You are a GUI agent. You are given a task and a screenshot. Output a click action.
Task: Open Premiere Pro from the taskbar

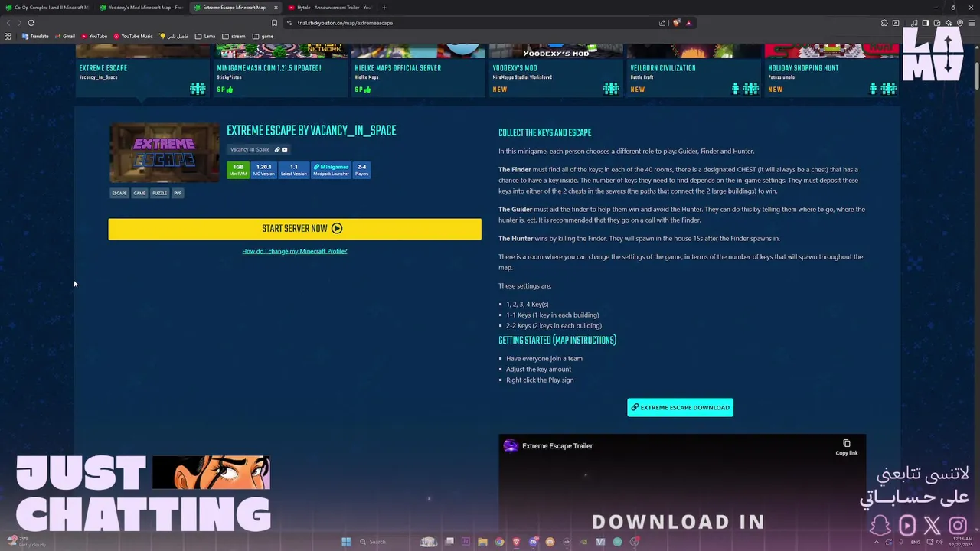coord(465,542)
